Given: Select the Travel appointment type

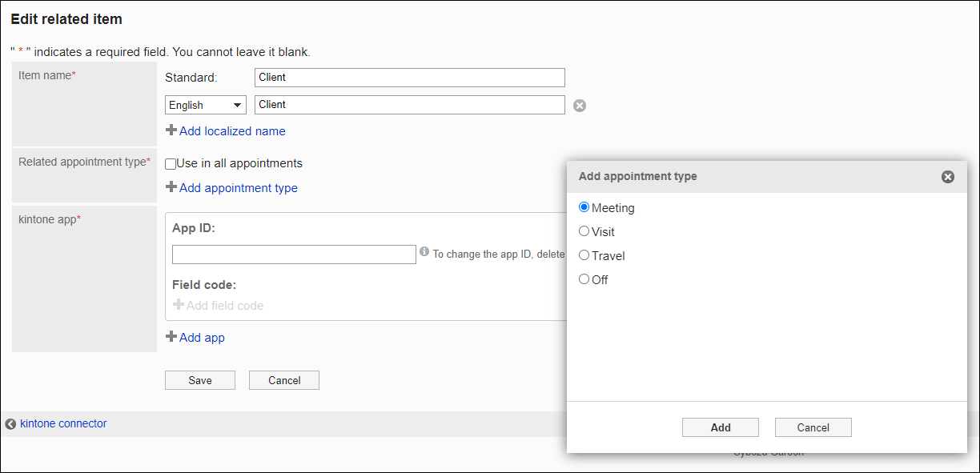Looking at the screenshot, I should click(x=584, y=255).
